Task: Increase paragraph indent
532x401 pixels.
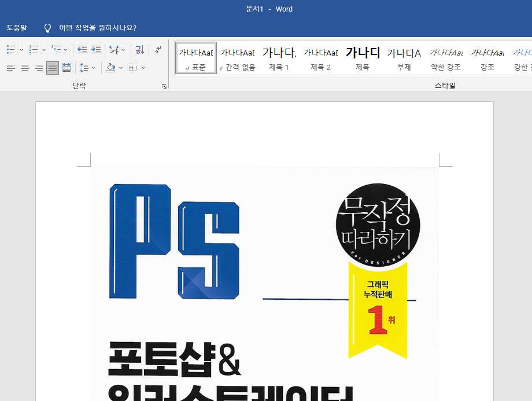Action: pyautogui.click(x=96, y=50)
